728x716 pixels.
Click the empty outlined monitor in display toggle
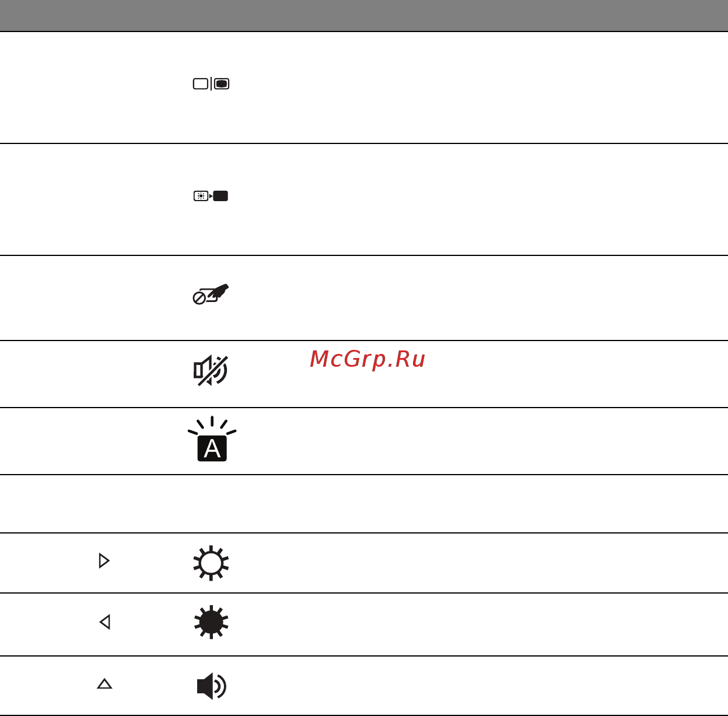point(201,84)
